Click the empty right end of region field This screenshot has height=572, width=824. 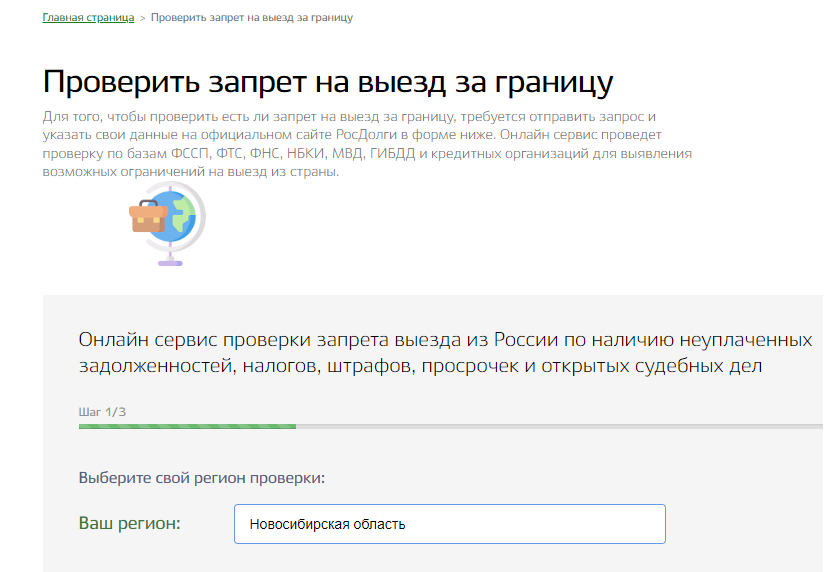tap(620, 524)
